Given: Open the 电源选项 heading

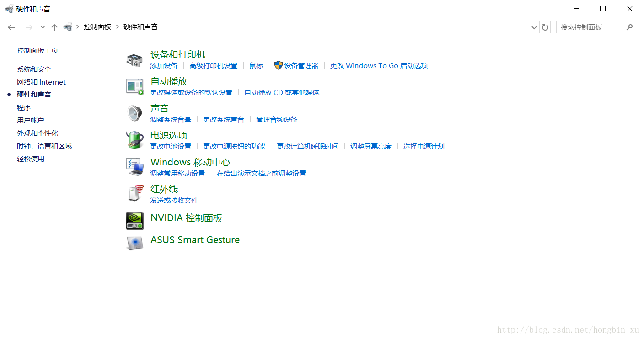Looking at the screenshot, I should click(169, 136).
